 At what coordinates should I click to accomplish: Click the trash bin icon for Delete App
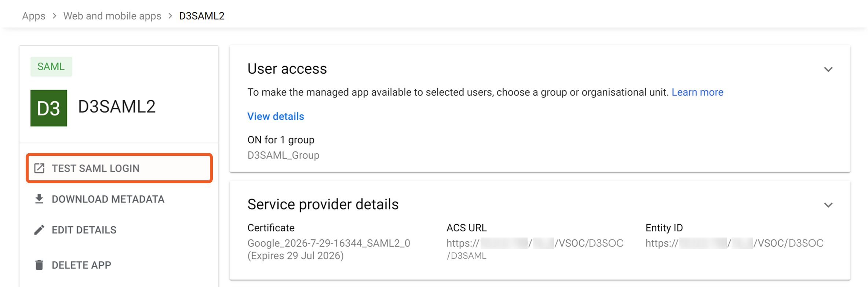coord(39,265)
